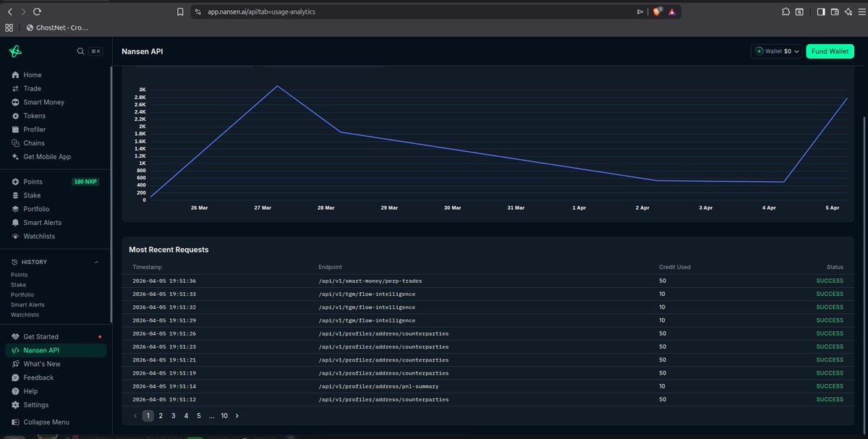The image size is (868, 439).
Task: Click the Collapse Menu button
Action: (x=46, y=422)
